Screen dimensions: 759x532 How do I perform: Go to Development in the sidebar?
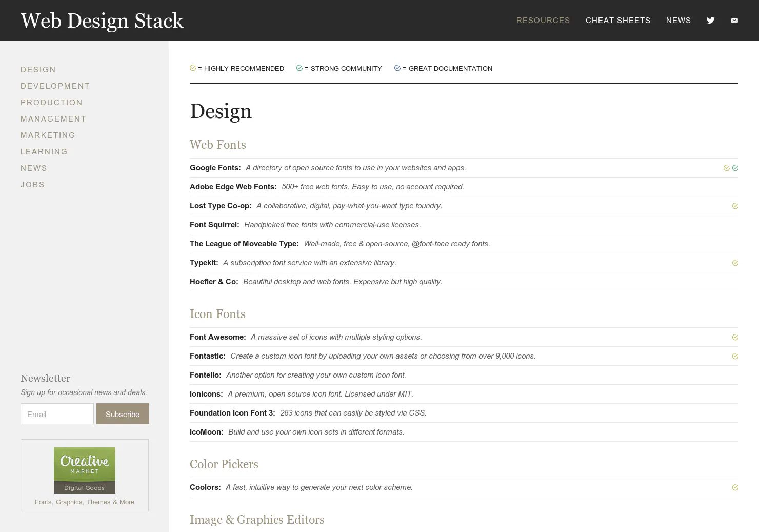(x=55, y=86)
